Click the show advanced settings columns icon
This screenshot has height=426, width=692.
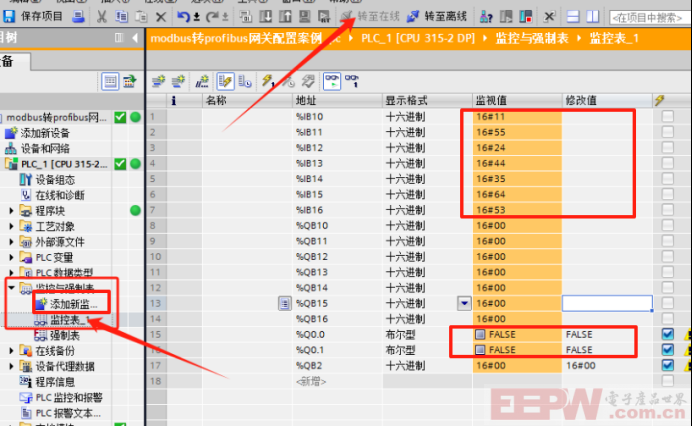coord(245,81)
